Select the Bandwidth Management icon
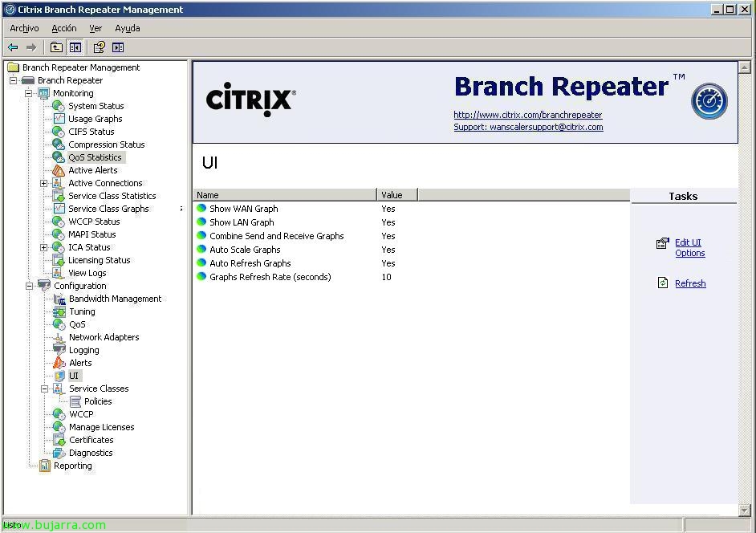The width and height of the screenshot is (756, 533). 59,299
